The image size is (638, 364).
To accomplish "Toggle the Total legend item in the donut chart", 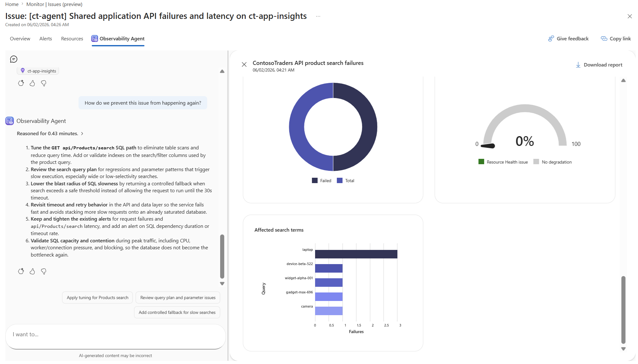I will (346, 181).
